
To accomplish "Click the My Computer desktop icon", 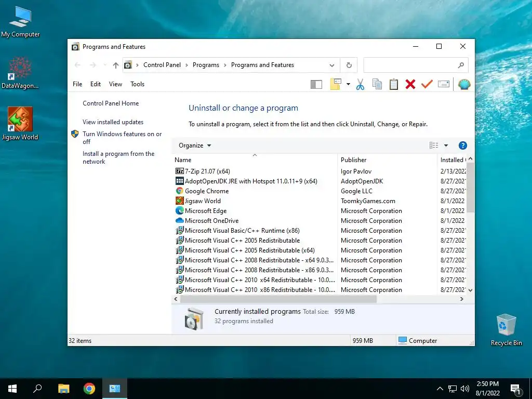I will (20, 22).
